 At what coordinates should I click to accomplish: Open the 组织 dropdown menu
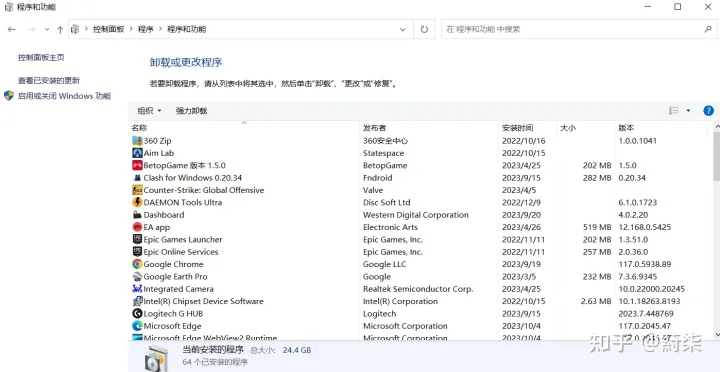[150, 111]
